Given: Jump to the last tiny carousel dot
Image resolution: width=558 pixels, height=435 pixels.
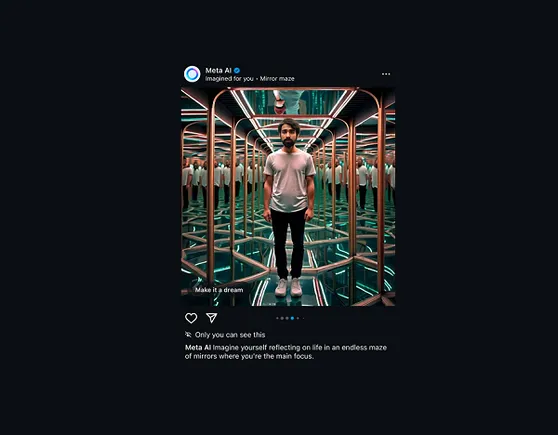Looking at the screenshot, I should 304,318.
